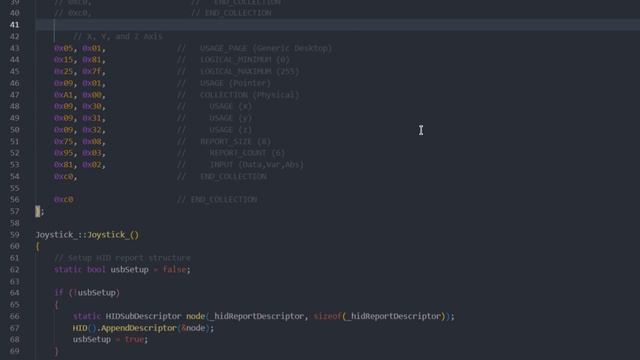Click the LOGICAL_MAXIMUM (255) comment
The image size is (640, 360).
[x=249, y=71]
